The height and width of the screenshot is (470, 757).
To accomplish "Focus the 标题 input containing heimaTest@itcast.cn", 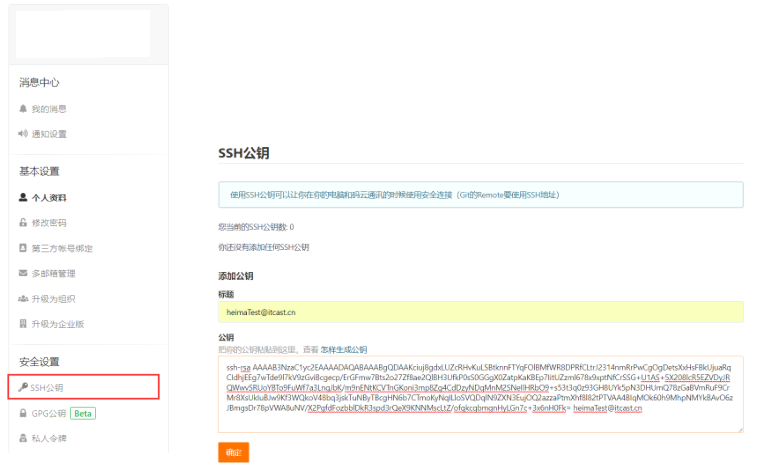I will (x=481, y=312).
